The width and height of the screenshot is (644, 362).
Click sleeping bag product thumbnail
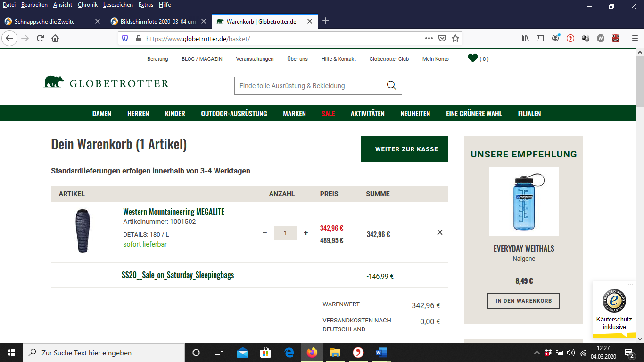[83, 231]
